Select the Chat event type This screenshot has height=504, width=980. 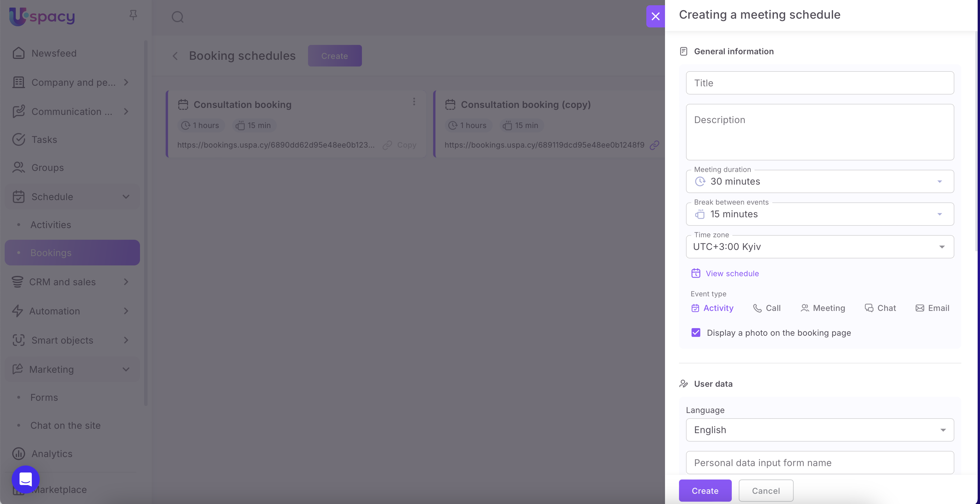(x=880, y=308)
